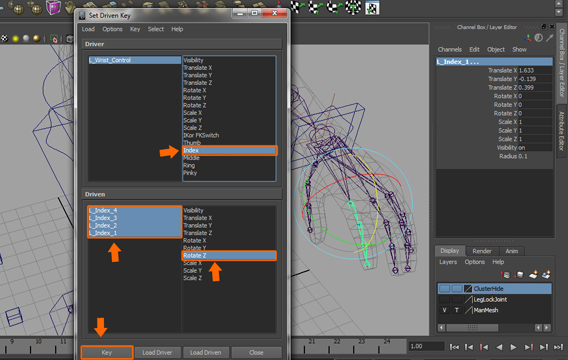Click the Load Driven button

[x=205, y=352]
